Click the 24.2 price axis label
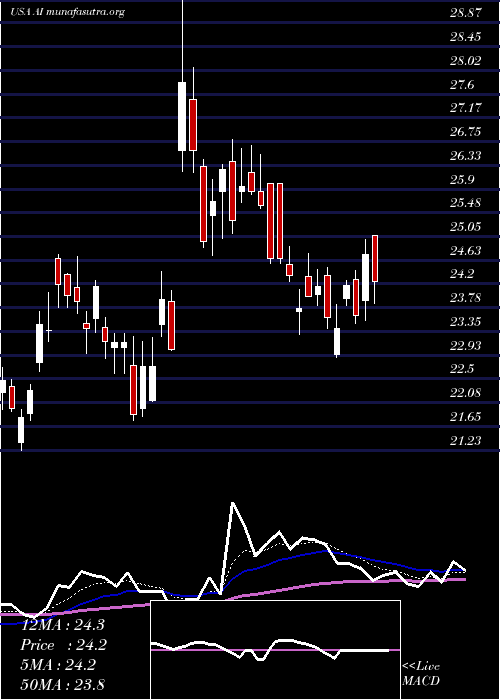The width and height of the screenshot is (500, 700). (462, 274)
